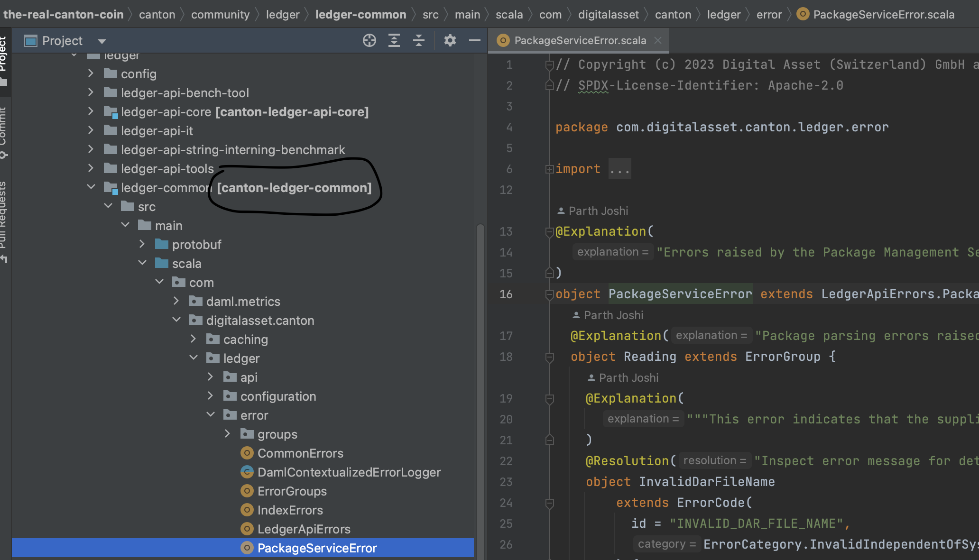Click the digitalasset breadcrumb
The width and height of the screenshot is (979, 560).
[609, 15]
